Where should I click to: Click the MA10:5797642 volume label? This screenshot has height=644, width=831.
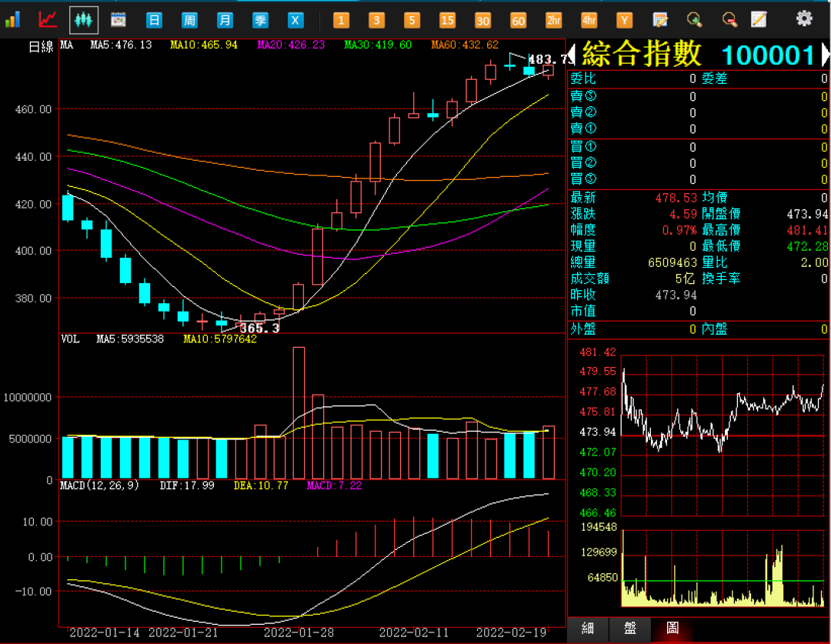[219, 339]
